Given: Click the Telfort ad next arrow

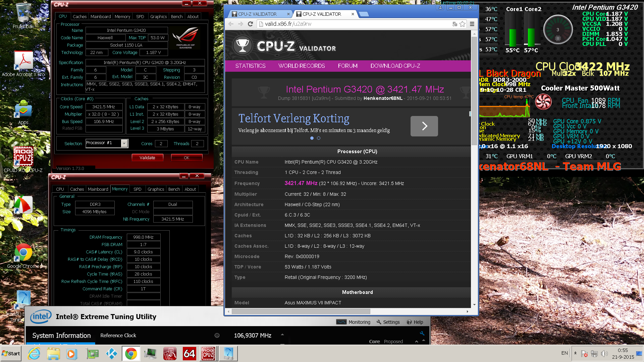Looking at the screenshot, I should point(424,126).
